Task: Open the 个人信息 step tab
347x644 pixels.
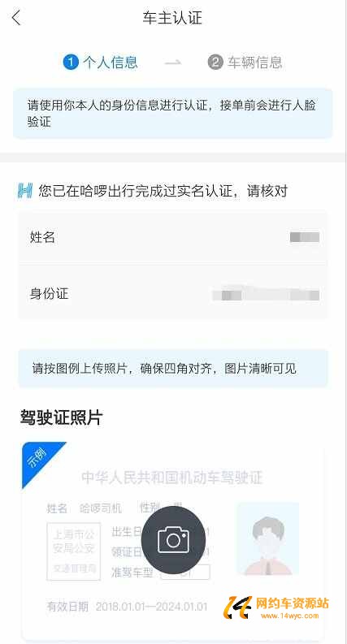Action: pyautogui.click(x=101, y=63)
